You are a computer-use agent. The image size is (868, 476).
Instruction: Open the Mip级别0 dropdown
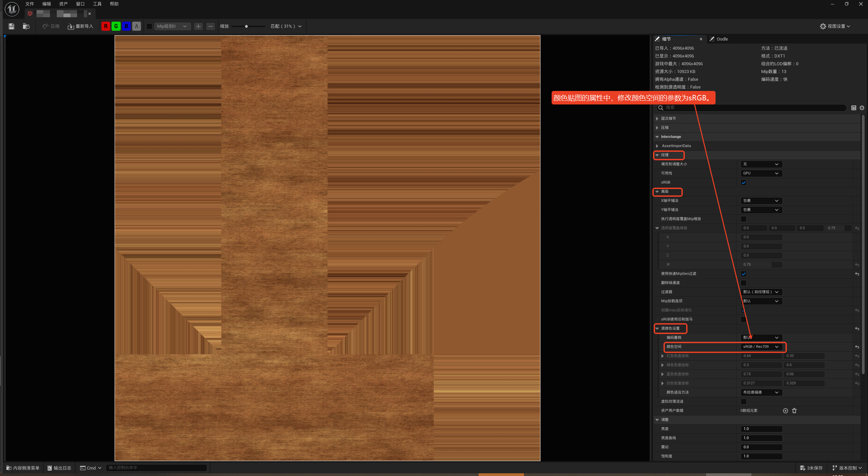click(x=172, y=26)
